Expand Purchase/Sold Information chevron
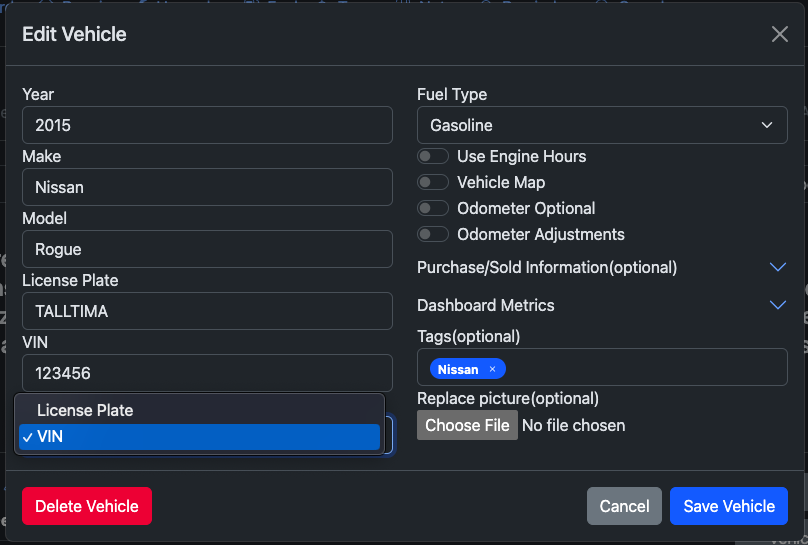The image size is (808, 545). click(x=778, y=267)
